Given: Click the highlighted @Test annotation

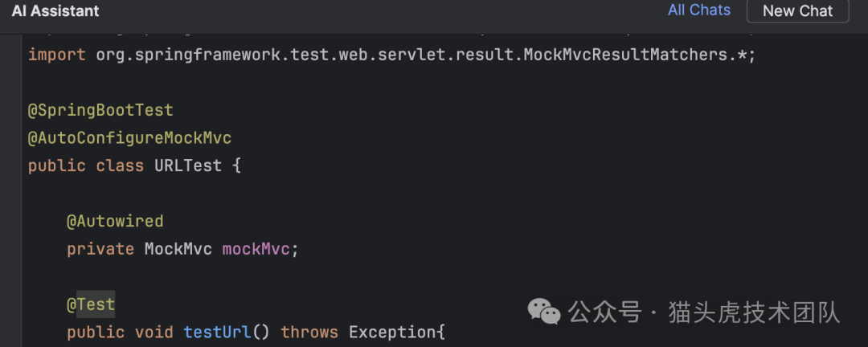Looking at the screenshot, I should 91,304.
